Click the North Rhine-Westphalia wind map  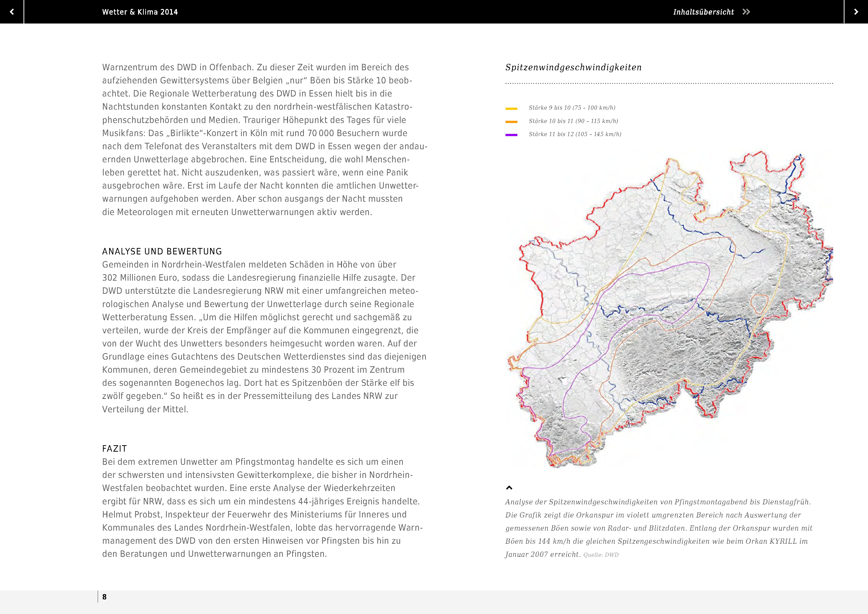tap(669, 309)
